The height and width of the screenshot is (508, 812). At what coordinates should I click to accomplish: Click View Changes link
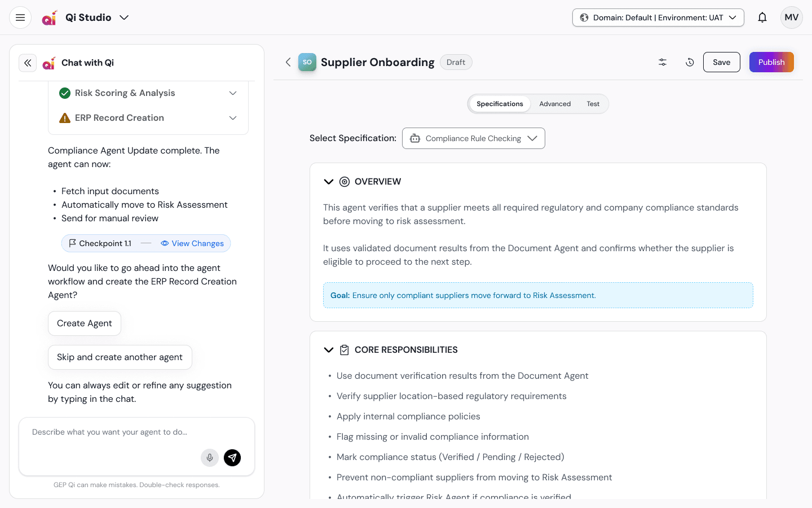192,243
